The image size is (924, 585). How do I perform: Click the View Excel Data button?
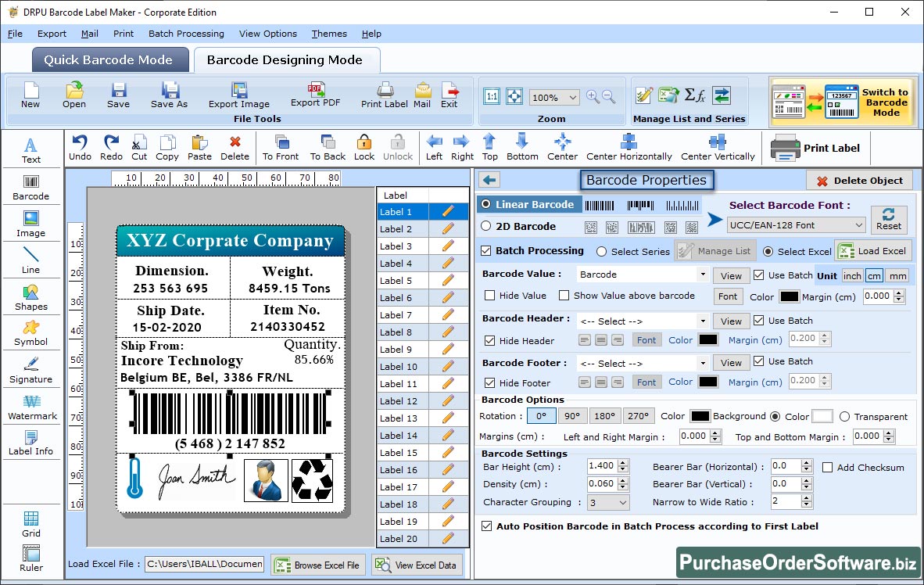click(x=417, y=565)
